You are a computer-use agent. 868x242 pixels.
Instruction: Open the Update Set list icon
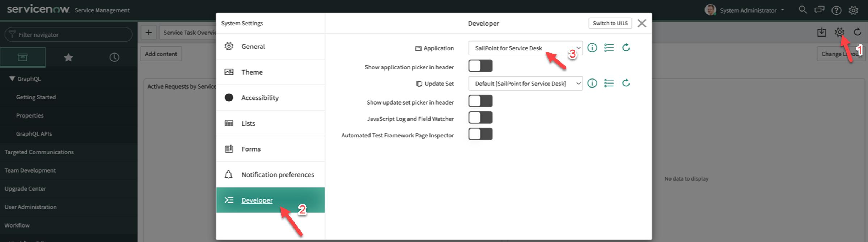tap(609, 83)
